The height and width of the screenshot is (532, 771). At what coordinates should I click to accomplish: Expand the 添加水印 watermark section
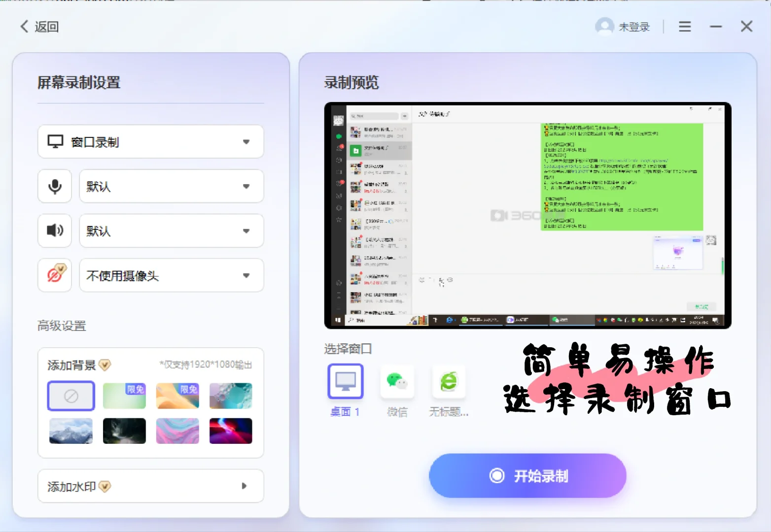point(244,486)
